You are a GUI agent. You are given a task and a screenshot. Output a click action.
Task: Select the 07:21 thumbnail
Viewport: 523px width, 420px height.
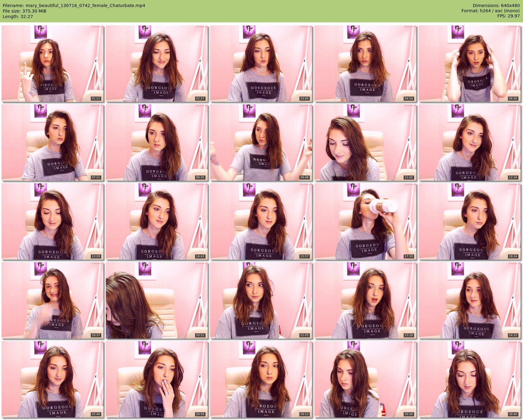[53, 142]
